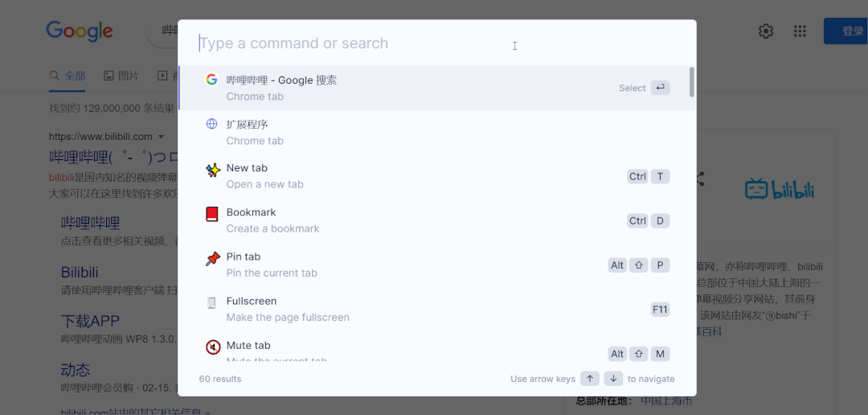
Task: Open the 下载APP sitelink
Action: [x=90, y=321]
